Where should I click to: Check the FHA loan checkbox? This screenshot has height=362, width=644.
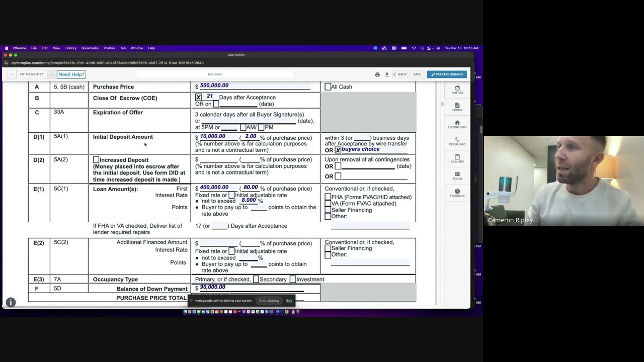(x=328, y=197)
